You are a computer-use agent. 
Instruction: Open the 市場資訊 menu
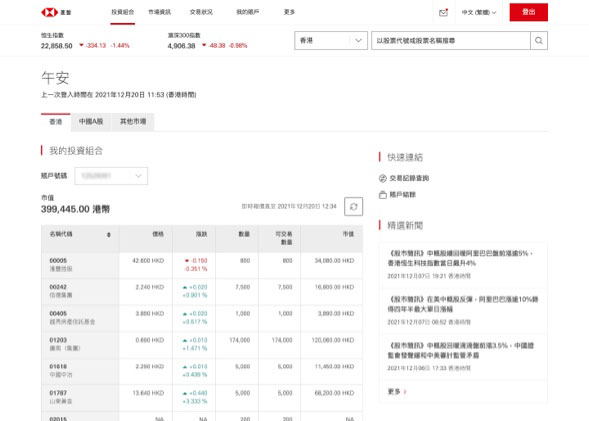pos(160,12)
